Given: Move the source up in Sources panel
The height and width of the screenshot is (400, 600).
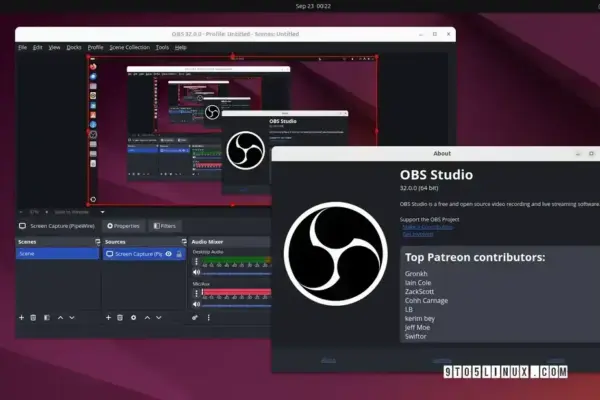Looking at the screenshot, I should (x=147, y=318).
